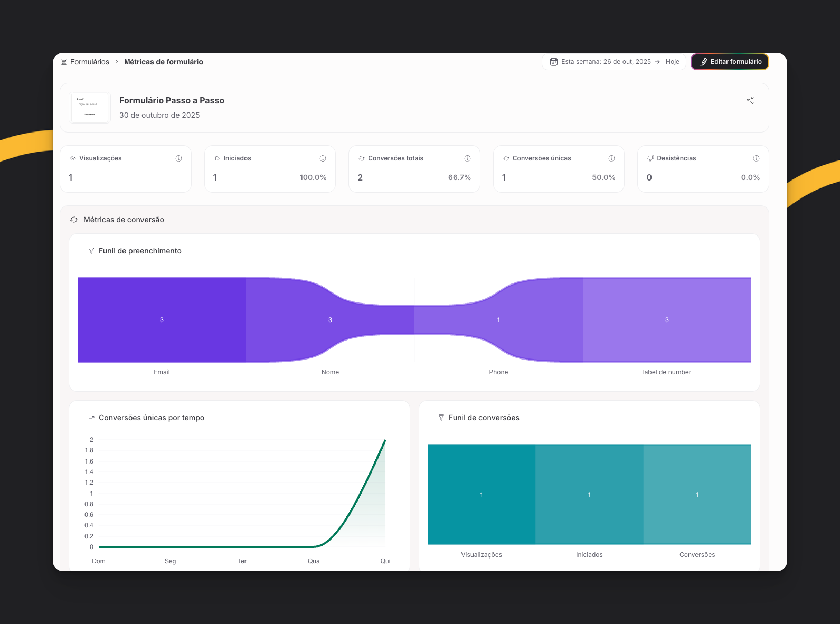Image resolution: width=840 pixels, height=624 pixels.
Task: Click Hoje in the date range selector
Action: click(x=672, y=62)
